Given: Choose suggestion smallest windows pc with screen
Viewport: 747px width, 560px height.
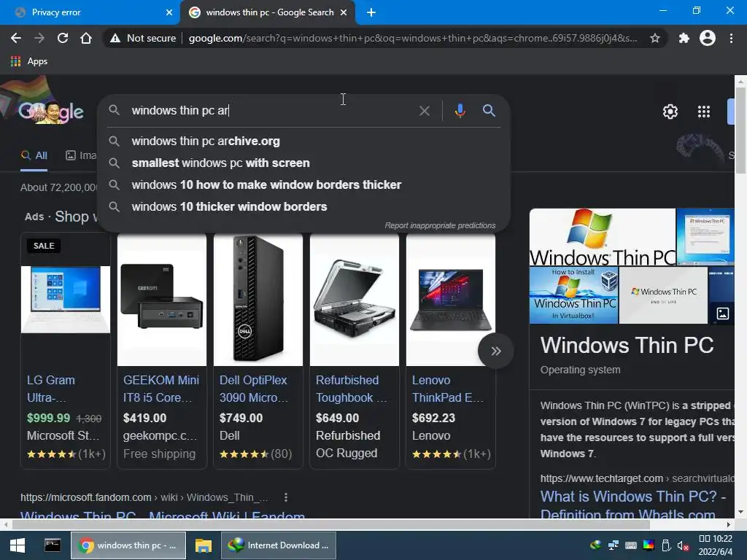Looking at the screenshot, I should pyautogui.click(x=304, y=163).
